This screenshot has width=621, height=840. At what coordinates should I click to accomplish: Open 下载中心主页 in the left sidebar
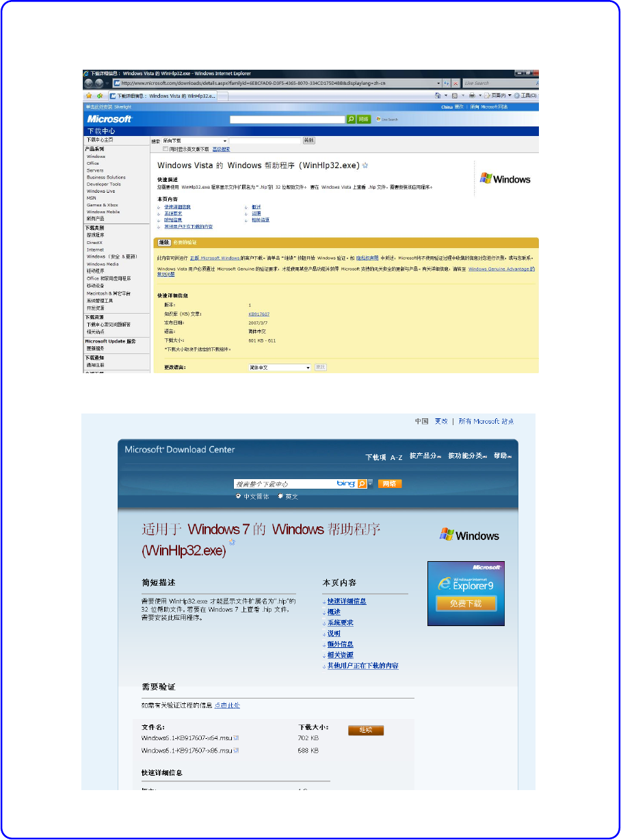pyautogui.click(x=100, y=140)
